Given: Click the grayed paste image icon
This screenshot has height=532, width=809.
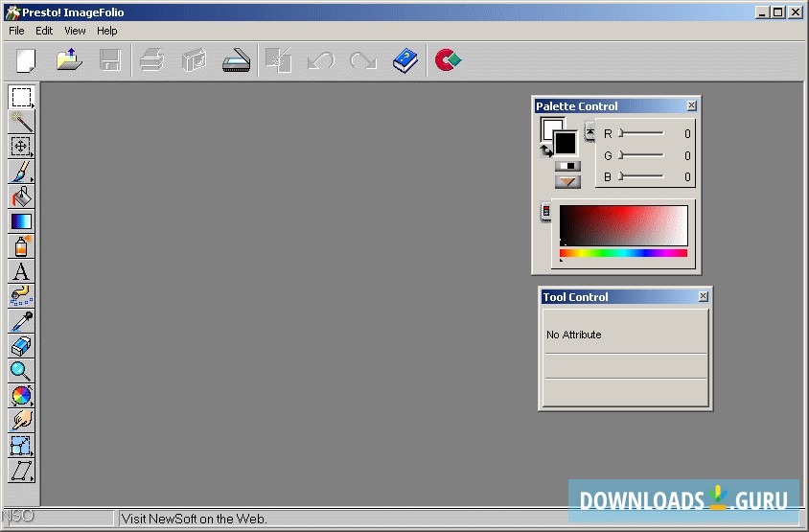Looking at the screenshot, I should click(x=279, y=60).
